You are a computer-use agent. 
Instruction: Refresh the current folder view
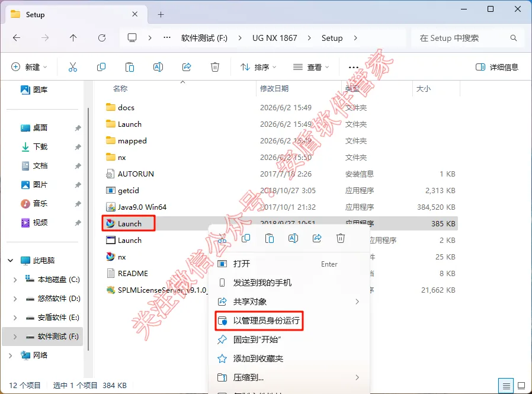(102, 38)
